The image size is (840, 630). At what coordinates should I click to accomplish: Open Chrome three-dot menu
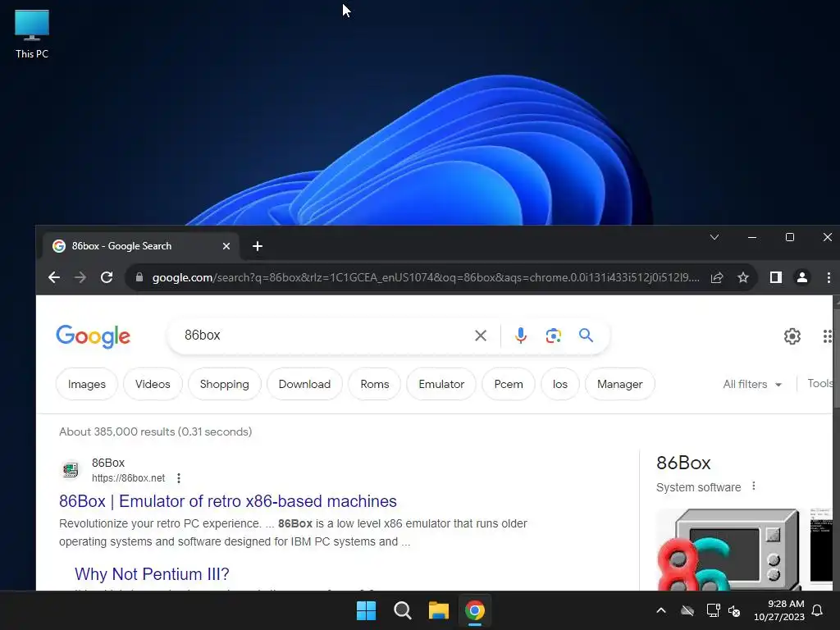coord(829,277)
